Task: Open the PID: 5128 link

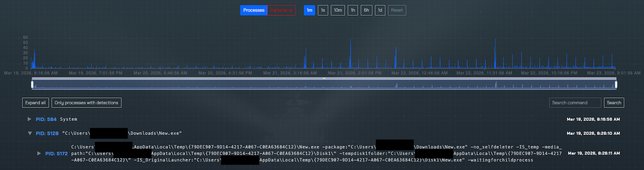Action: (x=47, y=133)
